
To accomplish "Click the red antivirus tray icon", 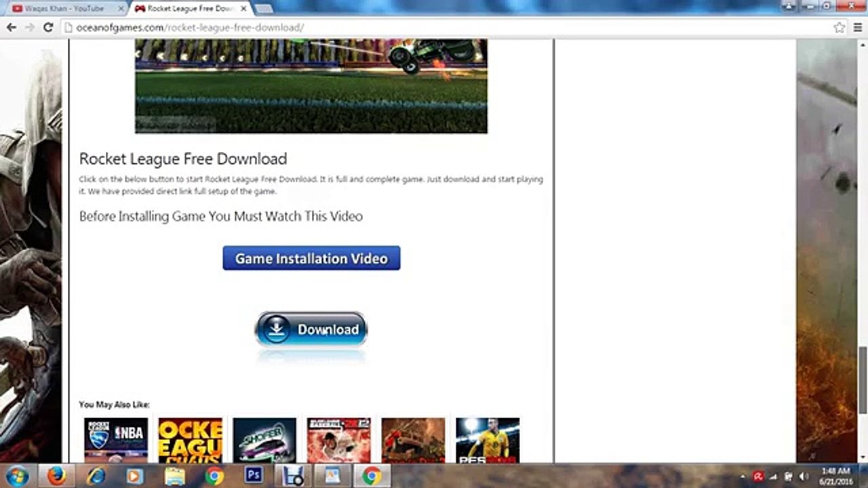I will click(x=759, y=476).
